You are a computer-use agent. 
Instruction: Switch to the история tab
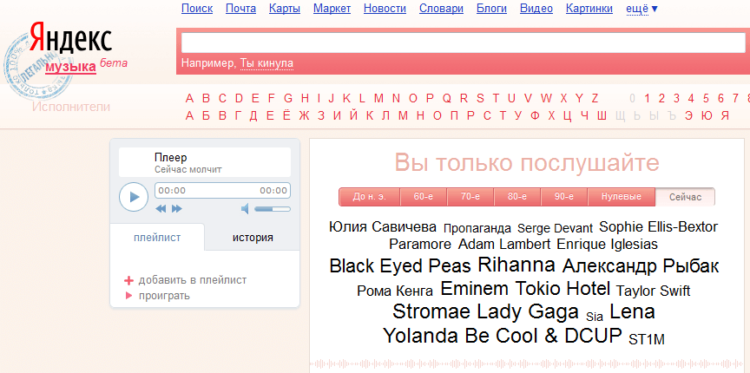coord(253,238)
